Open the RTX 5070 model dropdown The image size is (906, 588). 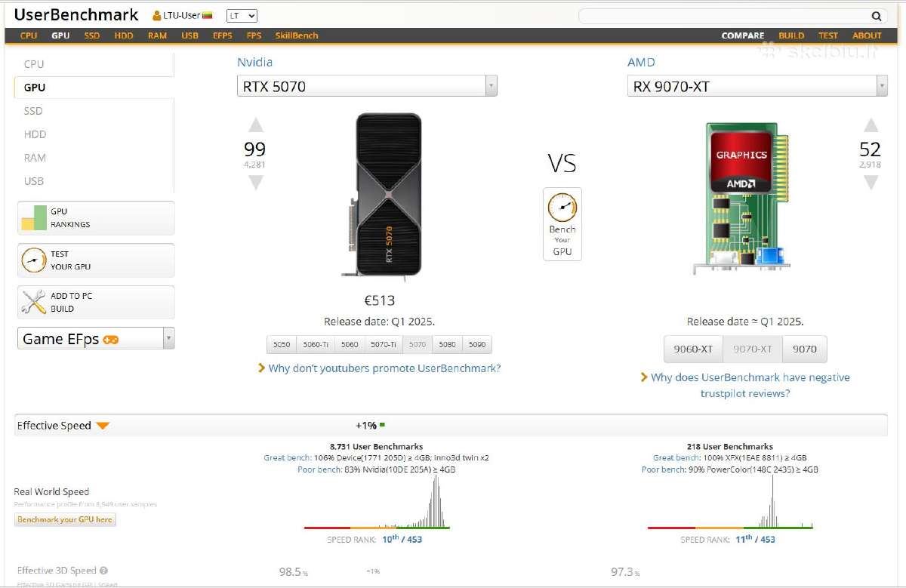[x=367, y=86]
